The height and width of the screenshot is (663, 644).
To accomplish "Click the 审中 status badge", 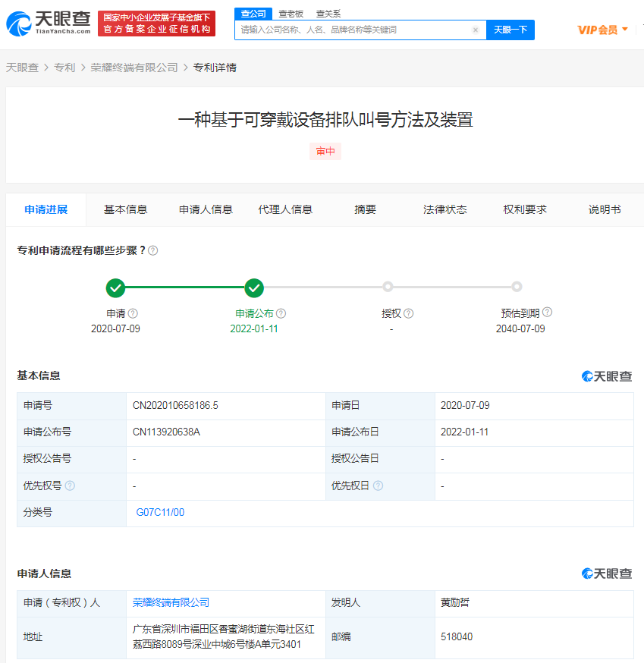I will [x=325, y=152].
